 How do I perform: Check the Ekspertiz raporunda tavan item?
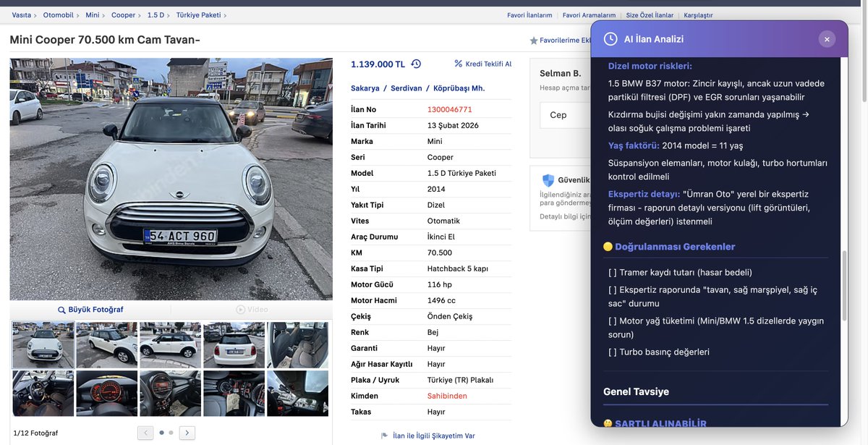pos(712,297)
